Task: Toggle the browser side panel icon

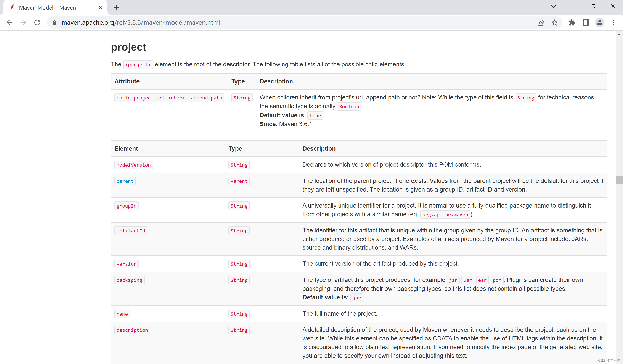Action: [586, 23]
